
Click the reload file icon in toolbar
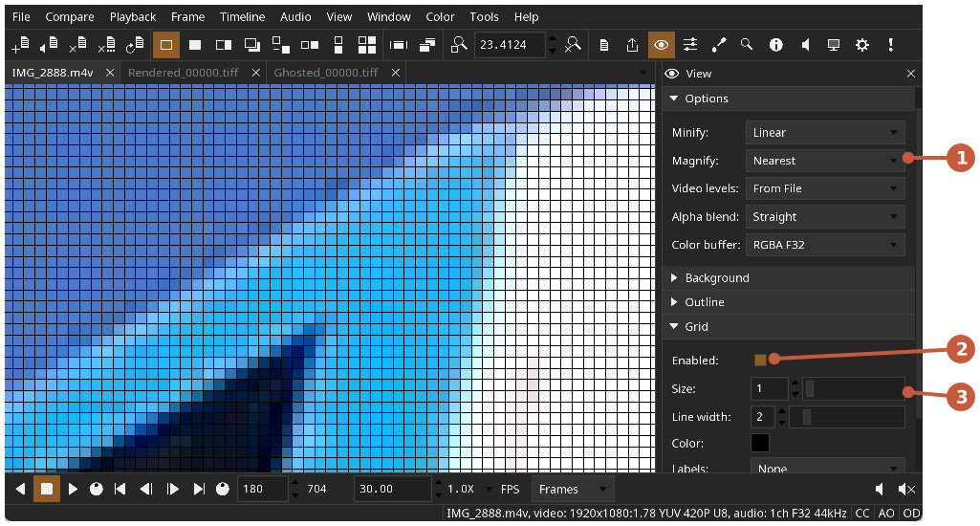pos(135,45)
